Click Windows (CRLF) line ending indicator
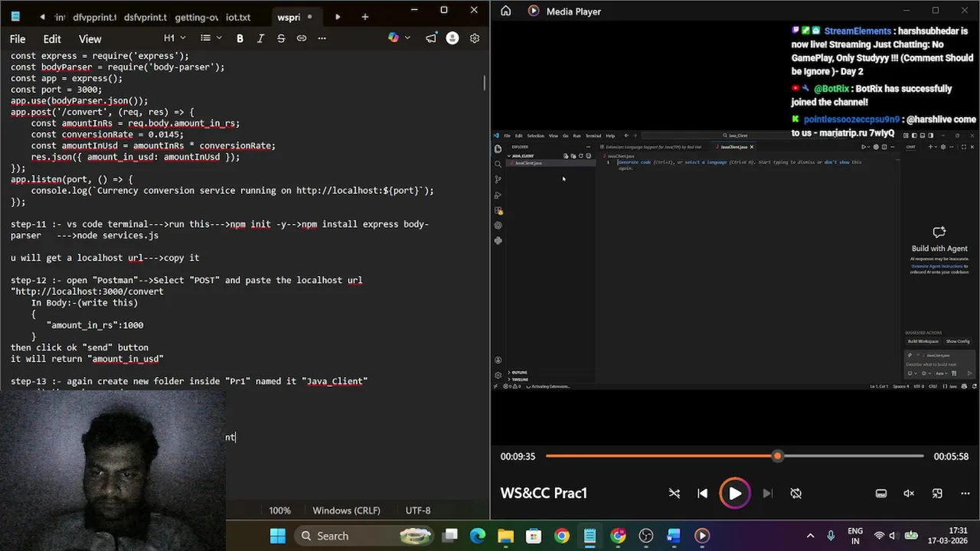 tap(346, 510)
